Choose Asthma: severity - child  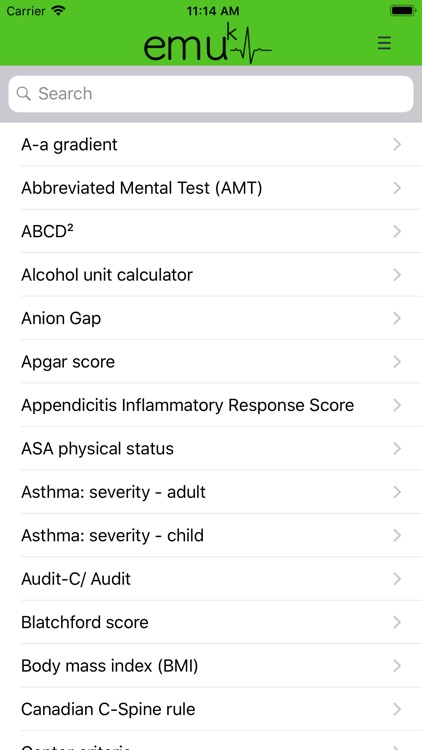pyautogui.click(x=211, y=535)
